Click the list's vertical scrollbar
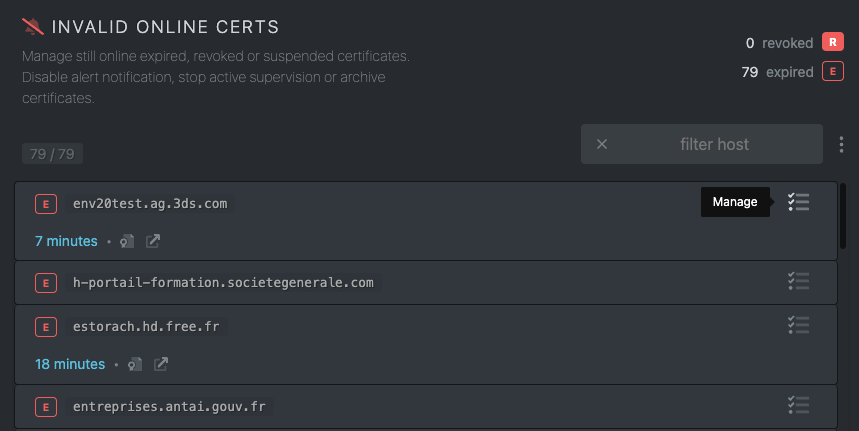The height and width of the screenshot is (431, 859). coord(844,215)
